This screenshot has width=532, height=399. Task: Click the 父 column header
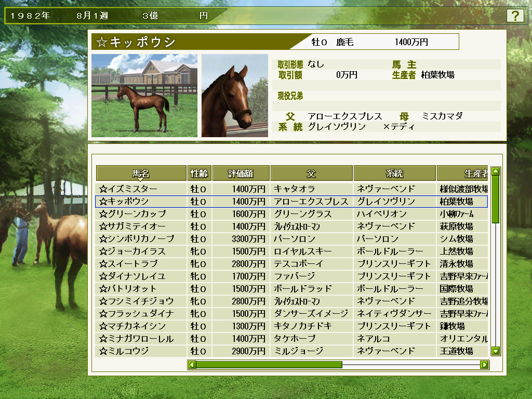click(x=312, y=174)
